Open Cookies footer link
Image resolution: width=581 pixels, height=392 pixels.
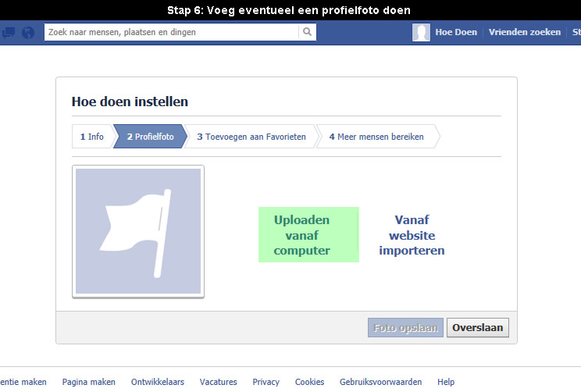(309, 382)
